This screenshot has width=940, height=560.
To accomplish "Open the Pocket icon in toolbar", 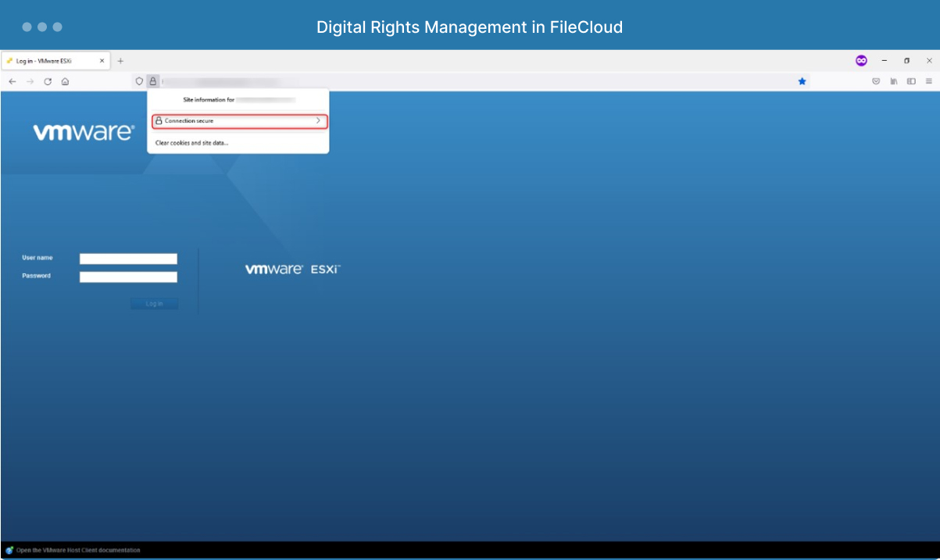I will pos(876,81).
